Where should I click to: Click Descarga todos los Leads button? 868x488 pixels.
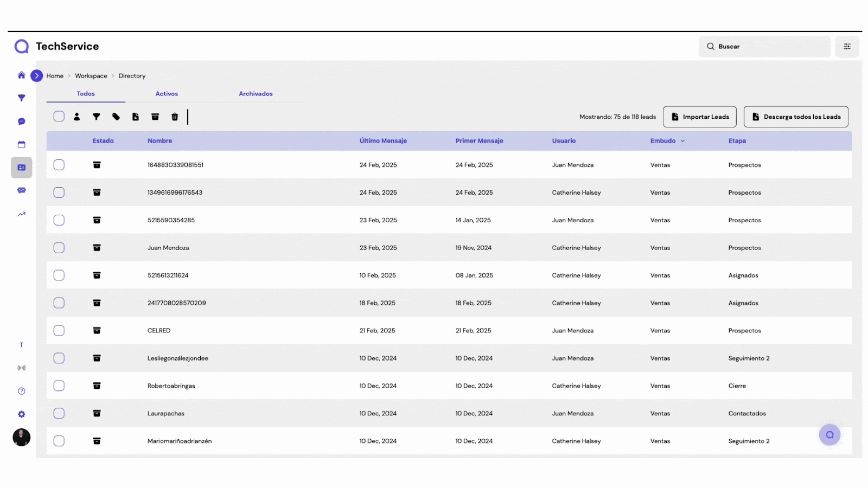[x=796, y=117]
